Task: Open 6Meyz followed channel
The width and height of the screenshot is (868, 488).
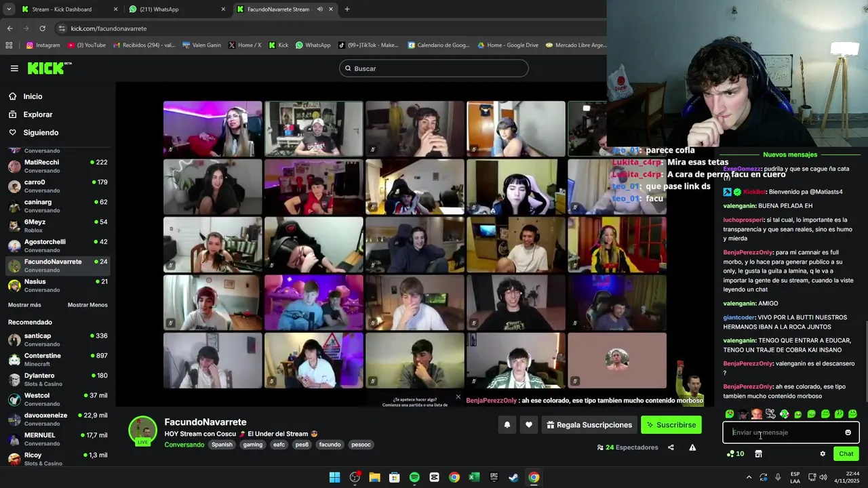Action: [58, 226]
